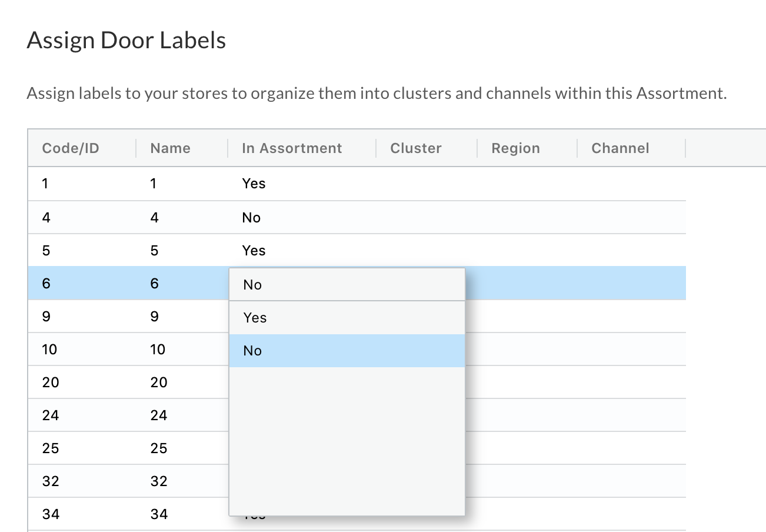Click the In Assortment Yes cell for store 5
This screenshot has width=766, height=532.
pyautogui.click(x=254, y=251)
